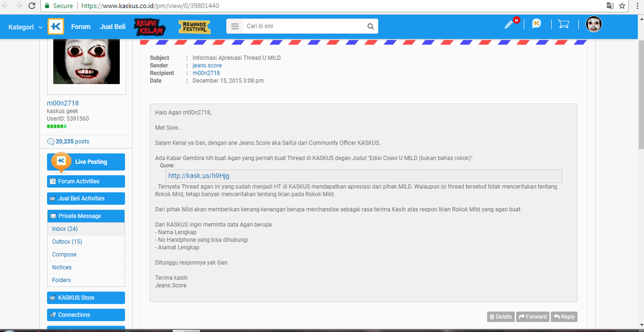The width and height of the screenshot is (644, 332).
Task: Open the Jual Beli menu
Action: tap(113, 27)
